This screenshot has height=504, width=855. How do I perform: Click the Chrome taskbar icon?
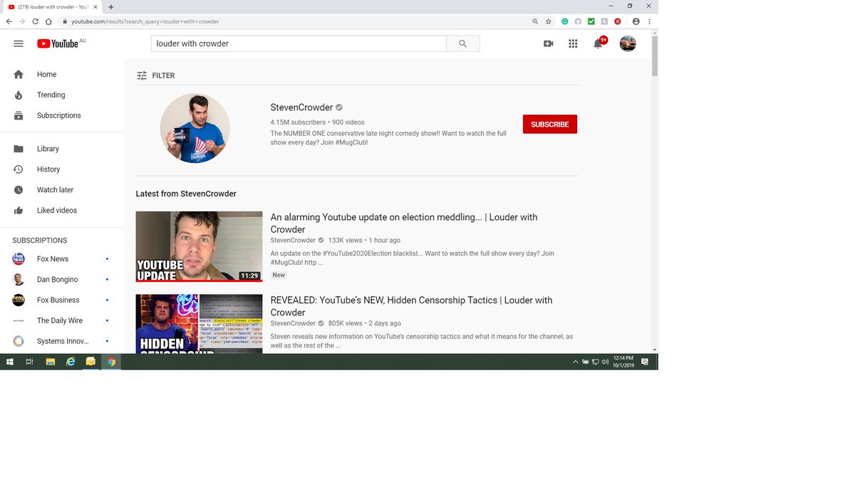111,362
